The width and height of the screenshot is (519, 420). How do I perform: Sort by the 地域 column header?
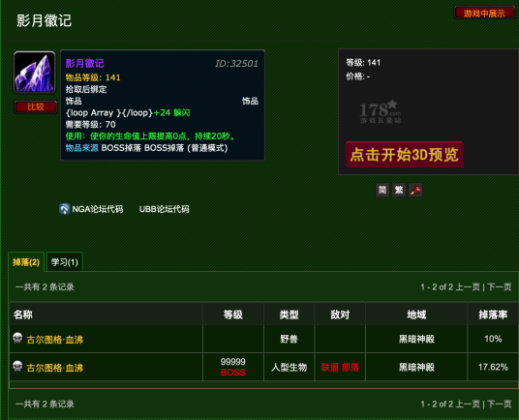416,315
